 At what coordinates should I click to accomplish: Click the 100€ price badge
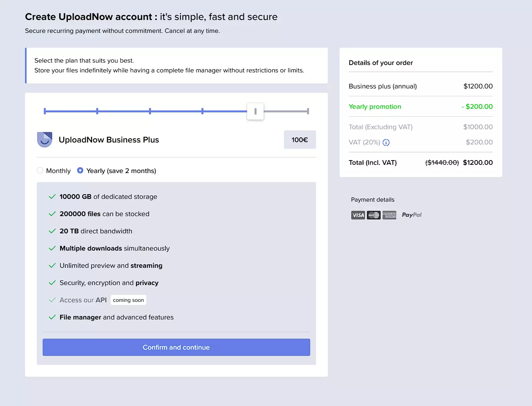pyautogui.click(x=300, y=140)
